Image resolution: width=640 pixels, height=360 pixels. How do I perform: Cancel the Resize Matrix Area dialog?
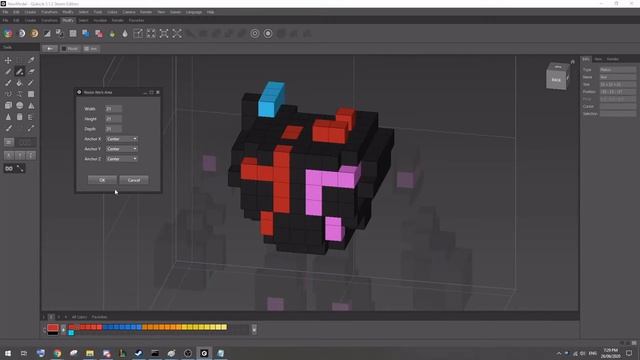pyautogui.click(x=134, y=180)
